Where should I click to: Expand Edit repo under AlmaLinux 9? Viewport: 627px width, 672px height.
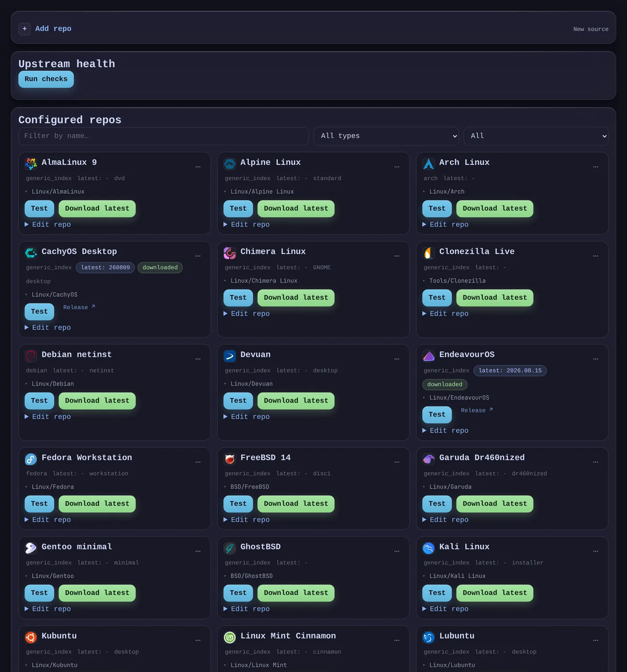coord(48,224)
